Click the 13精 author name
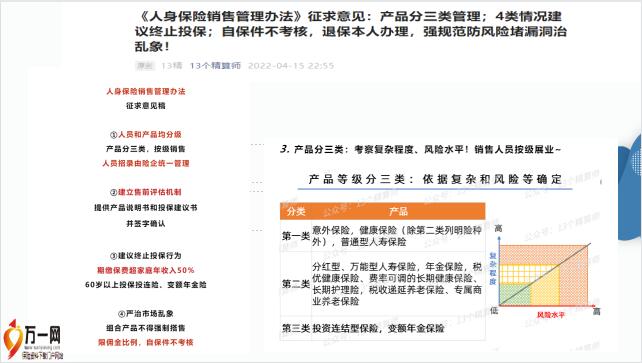 (172, 65)
